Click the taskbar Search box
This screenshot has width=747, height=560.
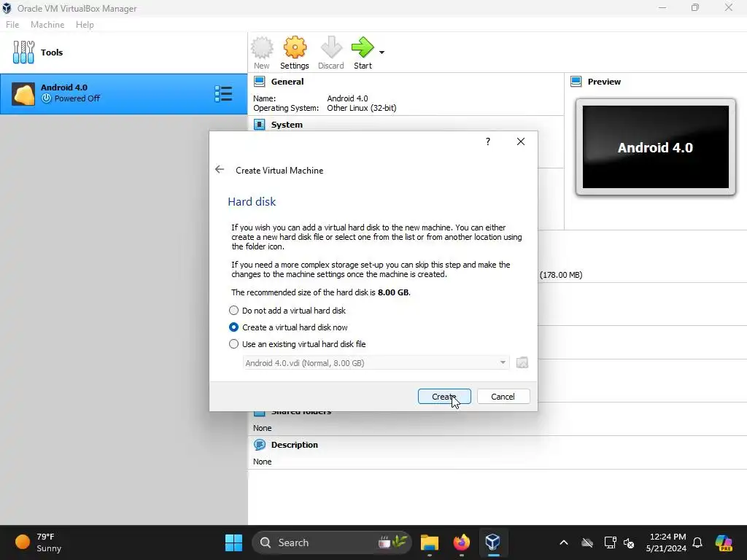(x=332, y=542)
